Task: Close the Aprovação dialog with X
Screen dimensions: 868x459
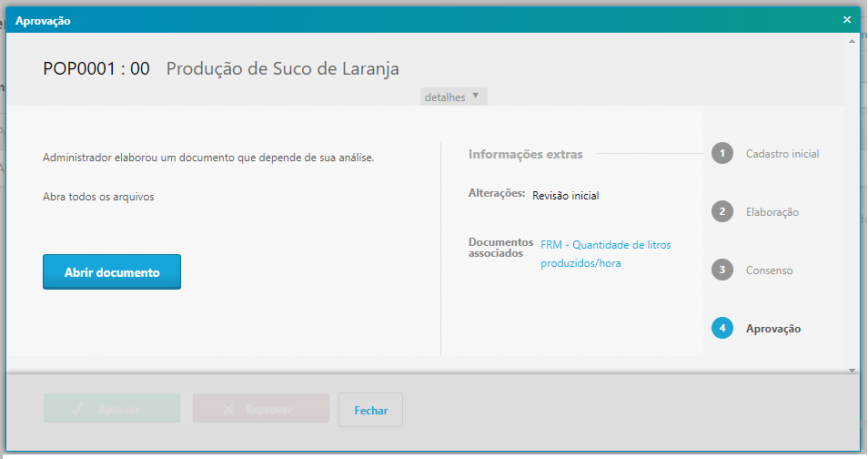Action: [x=847, y=20]
